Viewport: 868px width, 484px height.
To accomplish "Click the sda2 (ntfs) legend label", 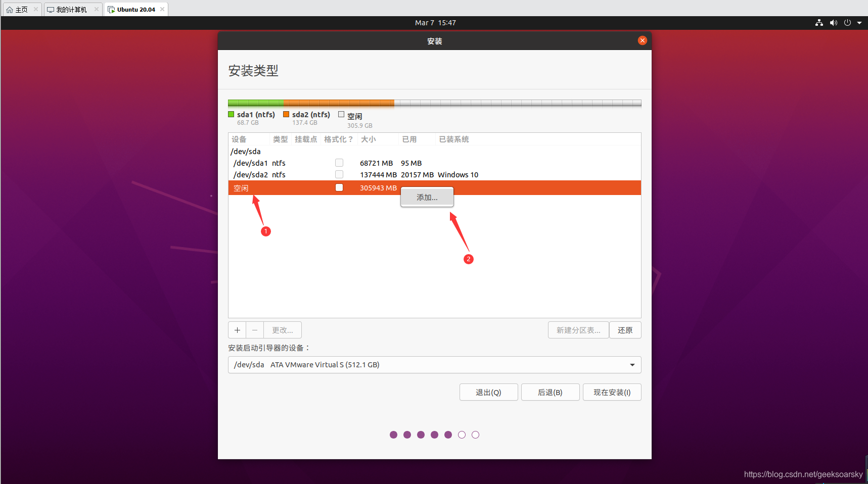I will [x=311, y=115].
